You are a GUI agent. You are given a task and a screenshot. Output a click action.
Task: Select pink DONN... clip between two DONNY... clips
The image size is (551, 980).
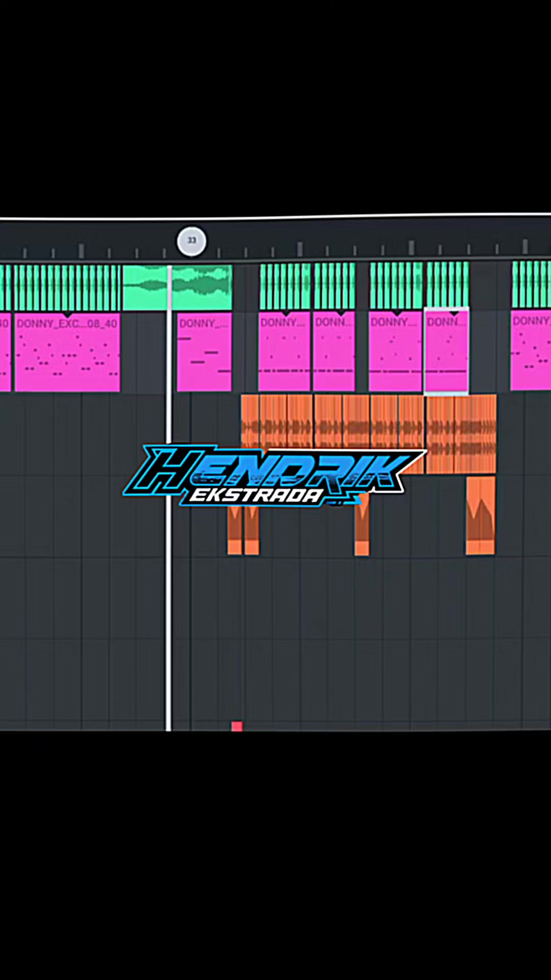tap(334, 352)
